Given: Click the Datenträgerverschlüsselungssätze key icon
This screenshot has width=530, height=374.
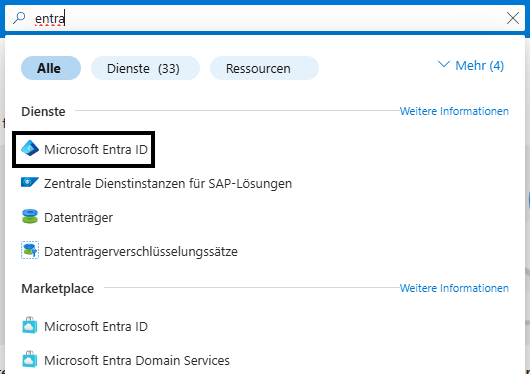Looking at the screenshot, I should pyautogui.click(x=30, y=250).
